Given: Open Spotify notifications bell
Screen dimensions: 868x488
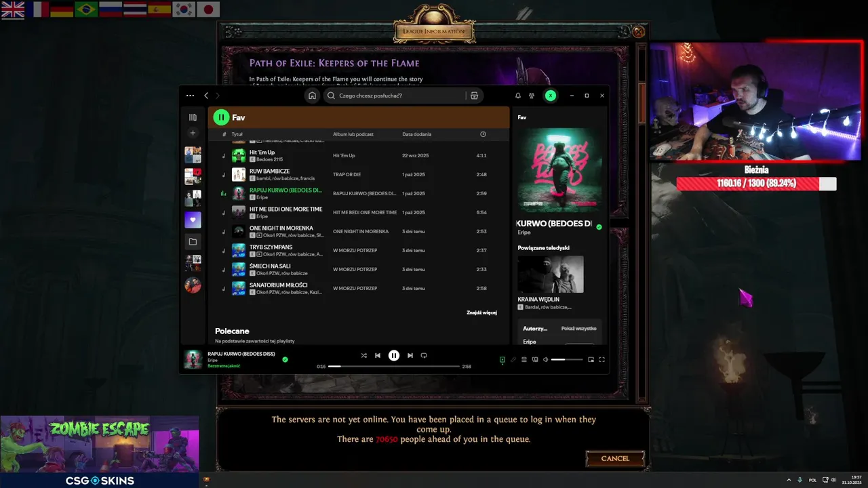Looking at the screenshot, I should pyautogui.click(x=518, y=96).
